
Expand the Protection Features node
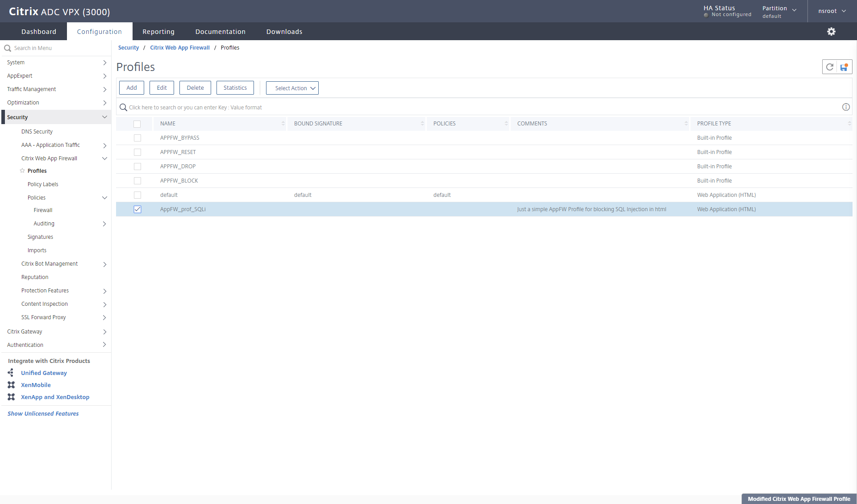pyautogui.click(x=104, y=291)
